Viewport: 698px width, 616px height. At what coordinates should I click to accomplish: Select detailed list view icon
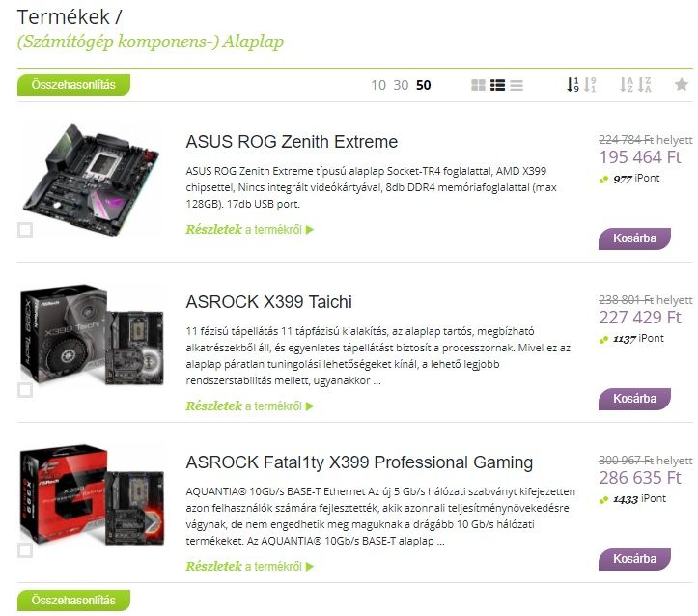point(498,85)
